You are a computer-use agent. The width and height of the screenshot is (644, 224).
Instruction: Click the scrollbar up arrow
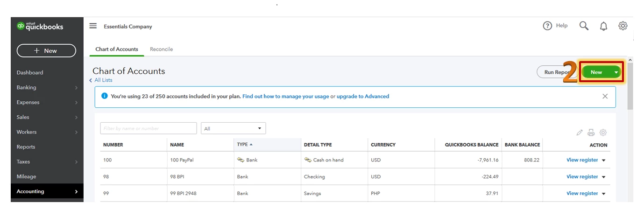click(x=630, y=60)
